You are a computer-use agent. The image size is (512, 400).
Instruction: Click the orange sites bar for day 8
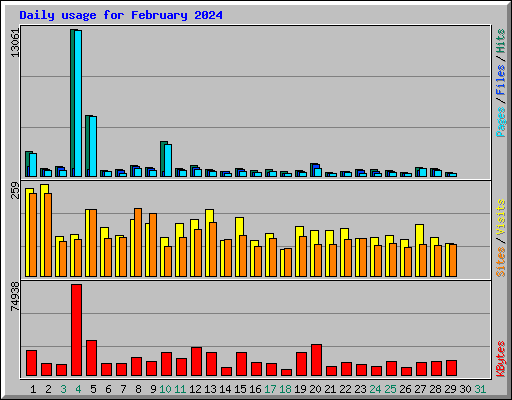138,242
